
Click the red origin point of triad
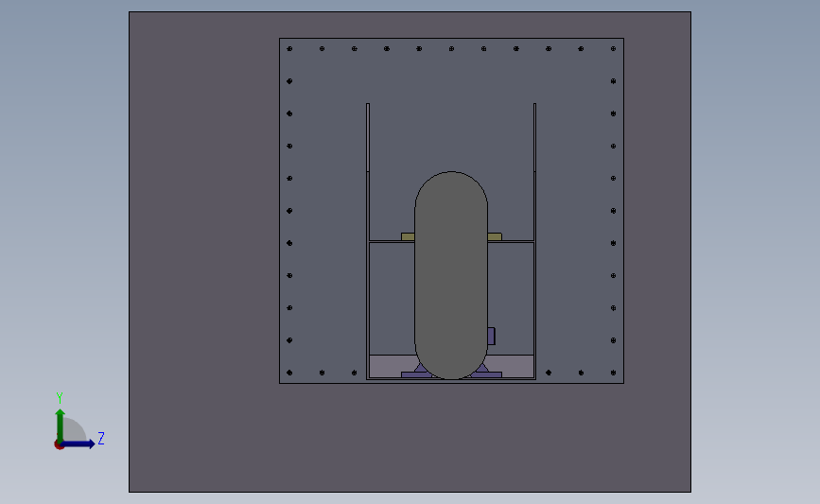(x=59, y=445)
